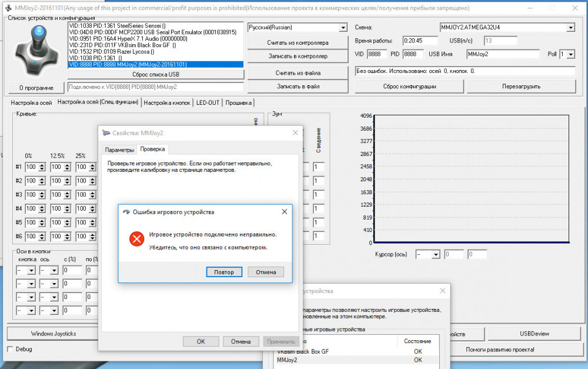Click first с (%) field in Оси в кнопки
This screenshot has height=369, width=588.
point(72,270)
